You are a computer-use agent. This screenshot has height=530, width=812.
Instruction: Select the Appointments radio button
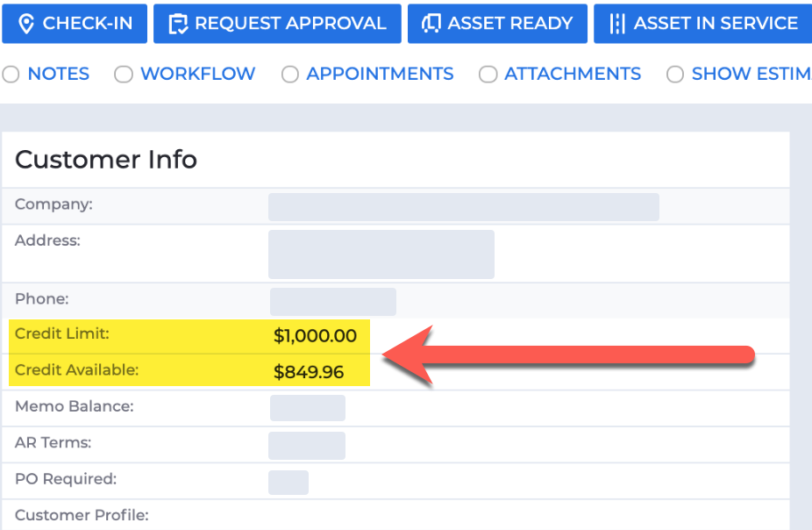tap(290, 74)
